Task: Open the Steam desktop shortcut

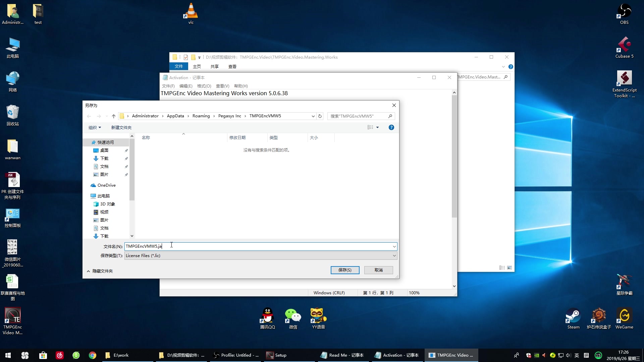Action: click(573, 318)
